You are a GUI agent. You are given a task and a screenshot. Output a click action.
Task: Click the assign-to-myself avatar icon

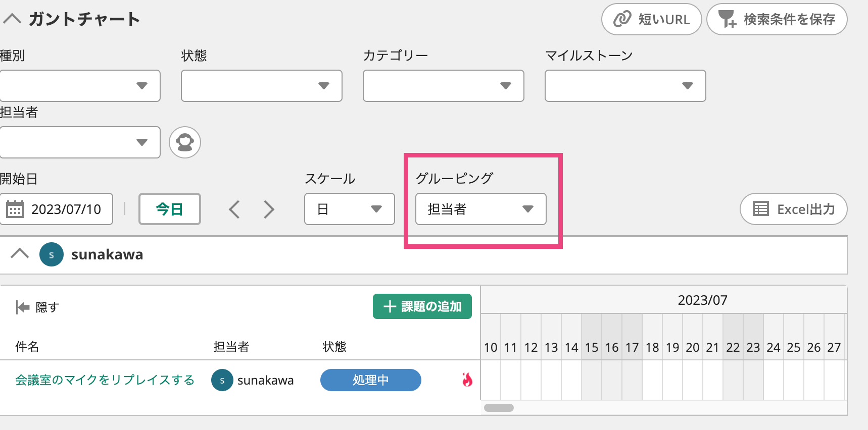click(185, 142)
